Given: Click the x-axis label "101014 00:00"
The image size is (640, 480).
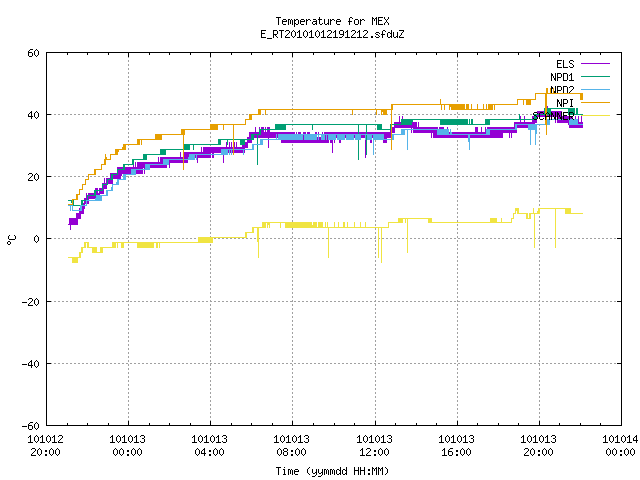Looking at the screenshot, I should pos(620,446).
